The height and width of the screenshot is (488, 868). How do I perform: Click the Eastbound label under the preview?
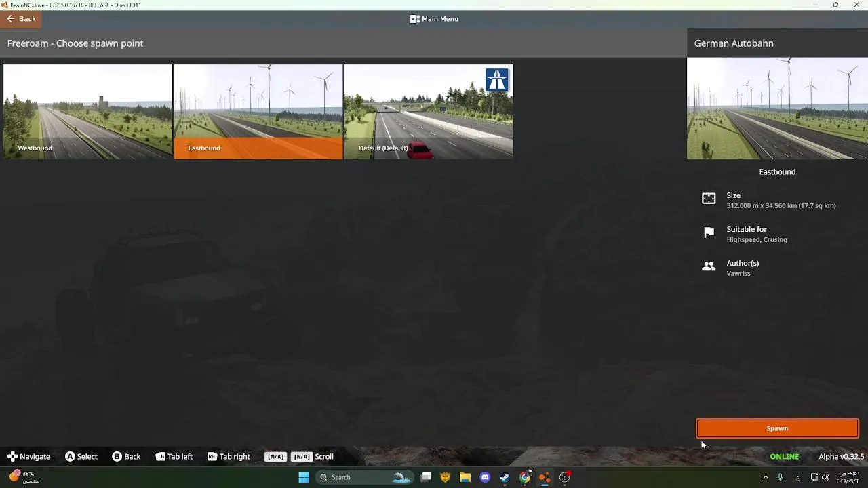point(777,172)
